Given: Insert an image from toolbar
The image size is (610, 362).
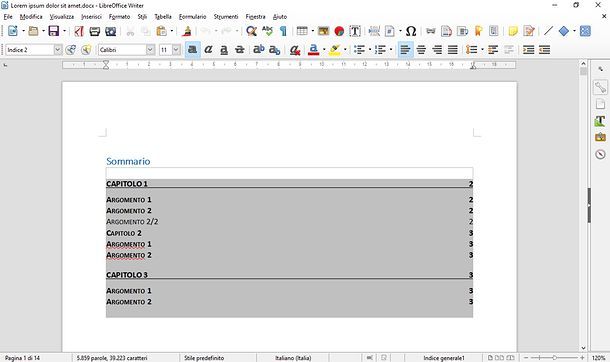Looking at the screenshot, I should (323, 31).
